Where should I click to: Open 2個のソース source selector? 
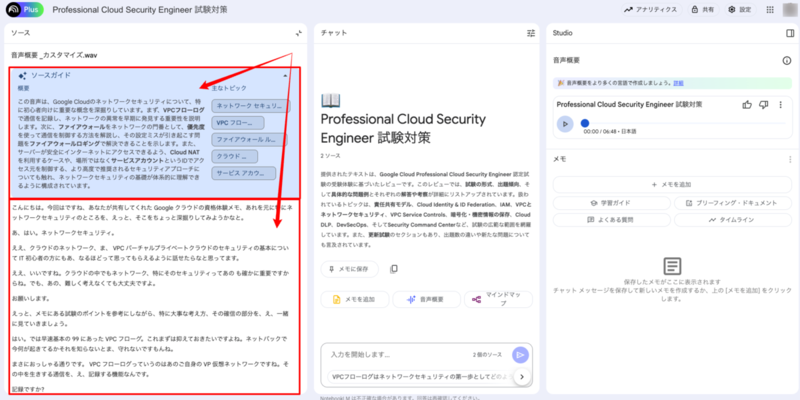pyautogui.click(x=487, y=355)
